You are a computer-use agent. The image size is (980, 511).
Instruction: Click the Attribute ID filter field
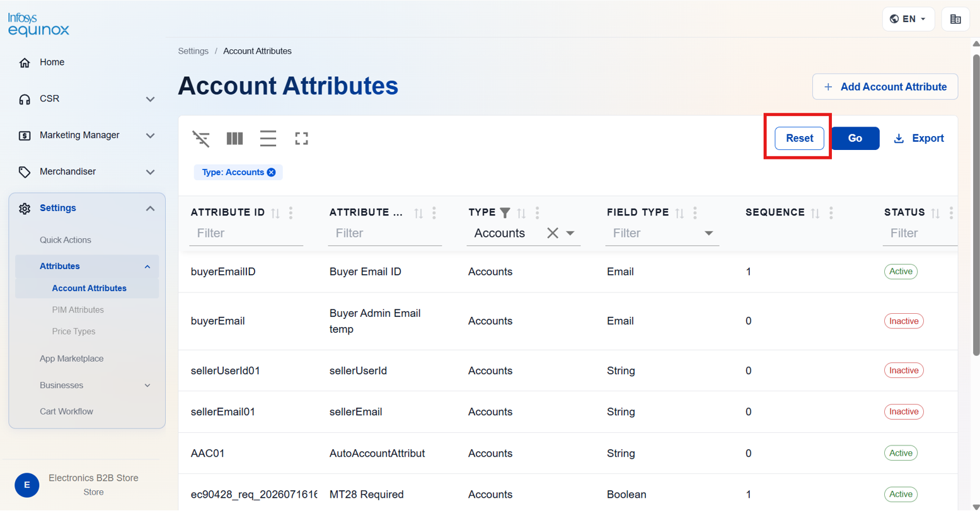coord(246,233)
